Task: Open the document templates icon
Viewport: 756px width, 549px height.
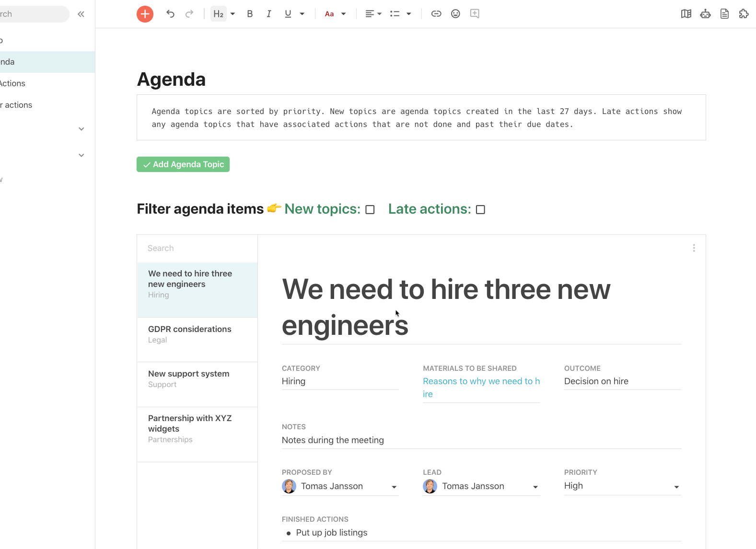Action: coord(724,14)
